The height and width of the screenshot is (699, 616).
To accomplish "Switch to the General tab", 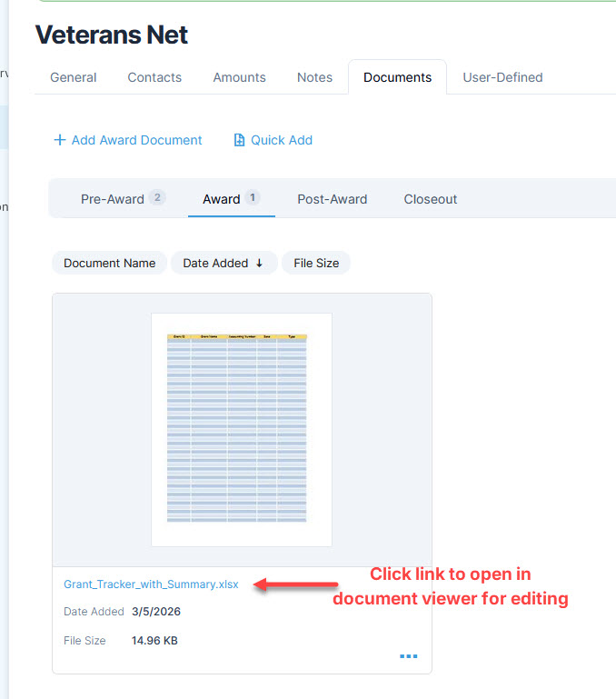I will point(74,77).
